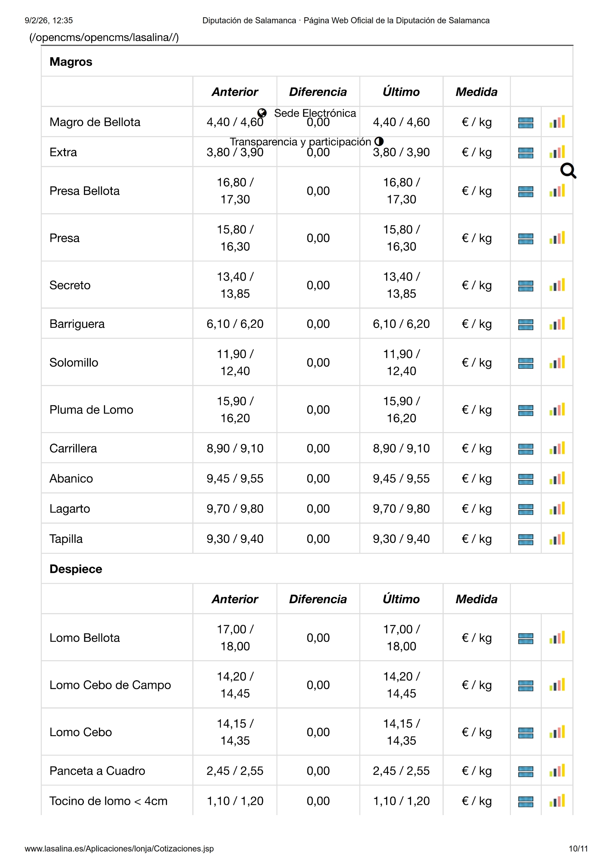
Task: Open the bar chart for Magro de Bellota
Action: pyautogui.click(x=557, y=122)
